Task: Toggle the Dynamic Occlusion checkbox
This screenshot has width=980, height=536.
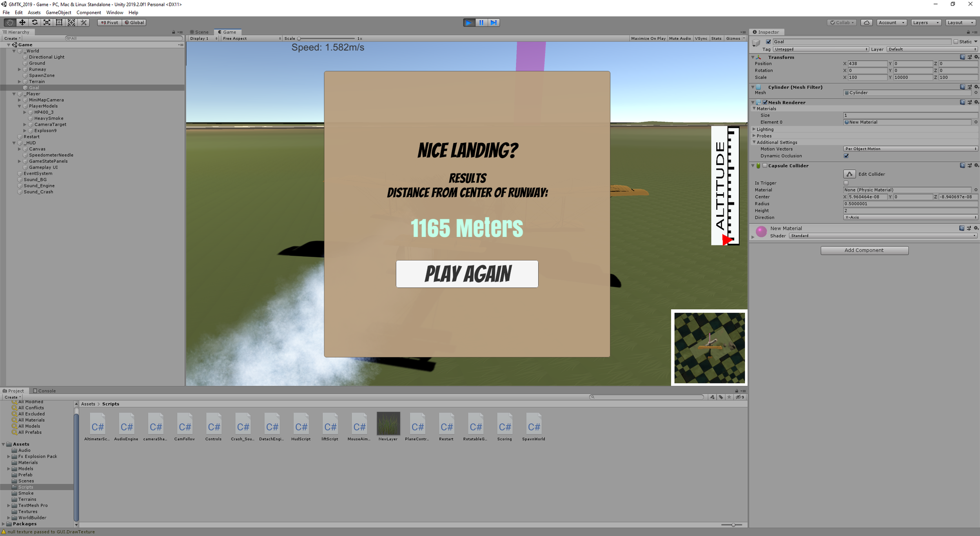Action: [x=846, y=156]
